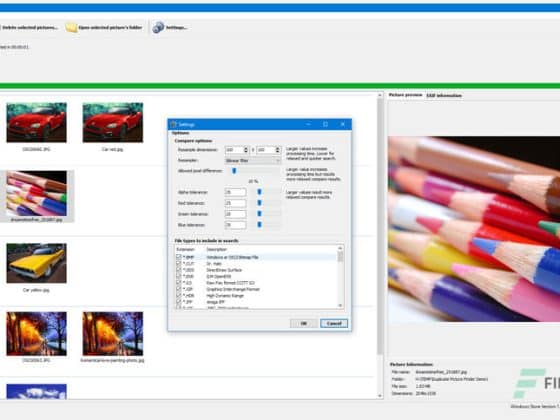Click the Alpha tolerance slider handle
The width and height of the screenshot is (560, 420).
(x=260, y=192)
